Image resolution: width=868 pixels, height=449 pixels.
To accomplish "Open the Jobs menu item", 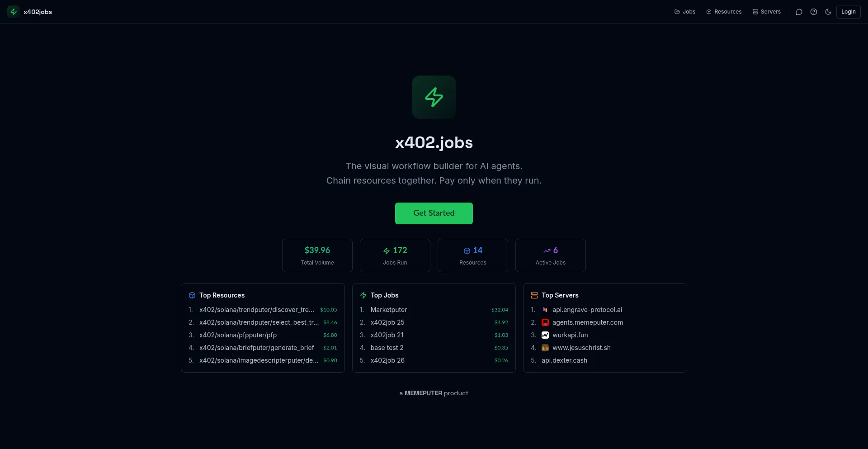I will (688, 12).
